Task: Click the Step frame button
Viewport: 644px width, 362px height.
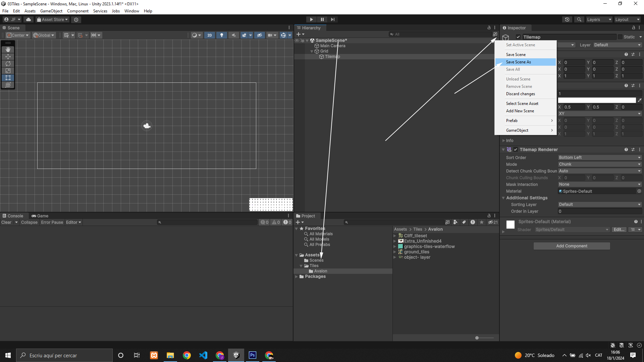Action: (x=333, y=19)
